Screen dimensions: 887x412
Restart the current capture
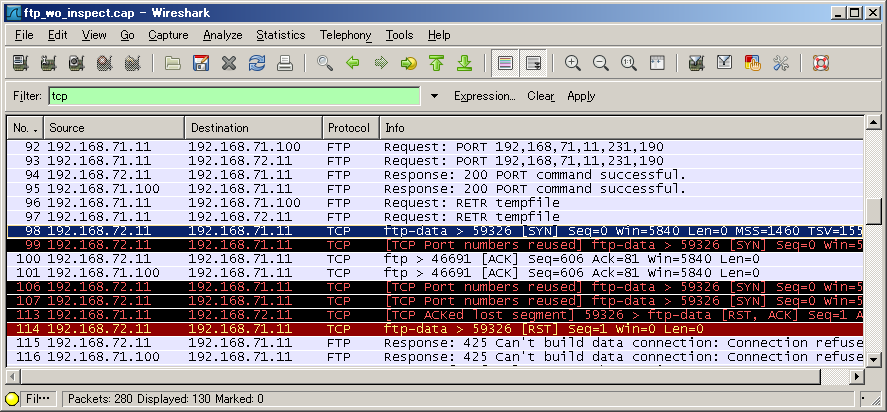[x=132, y=63]
